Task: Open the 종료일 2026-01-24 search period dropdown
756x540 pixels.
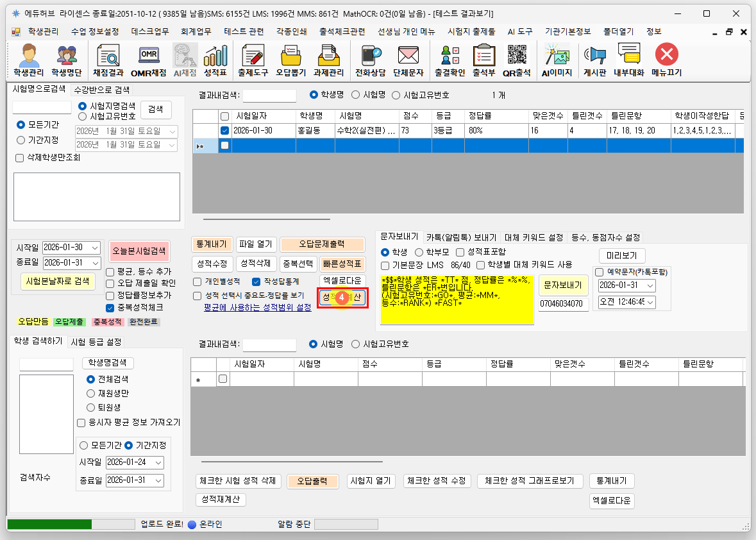Action: (158, 462)
